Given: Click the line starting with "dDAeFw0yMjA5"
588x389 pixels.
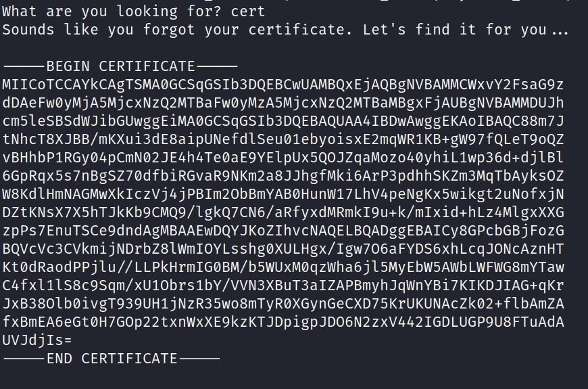Looking at the screenshot, I should [x=283, y=103].
